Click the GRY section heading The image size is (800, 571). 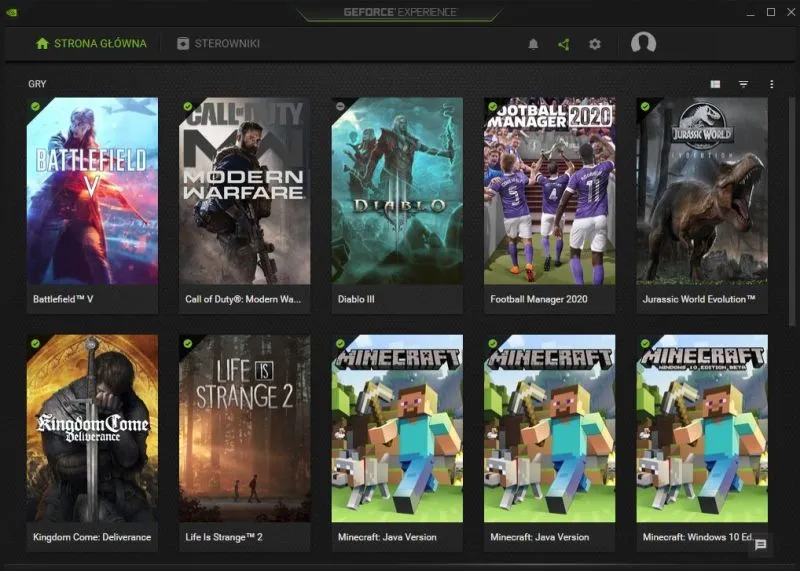pos(37,84)
